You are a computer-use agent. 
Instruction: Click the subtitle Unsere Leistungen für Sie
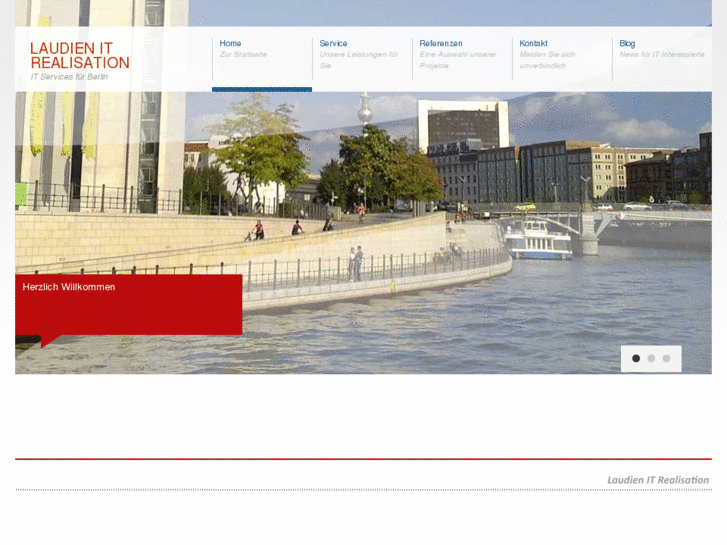359,60
